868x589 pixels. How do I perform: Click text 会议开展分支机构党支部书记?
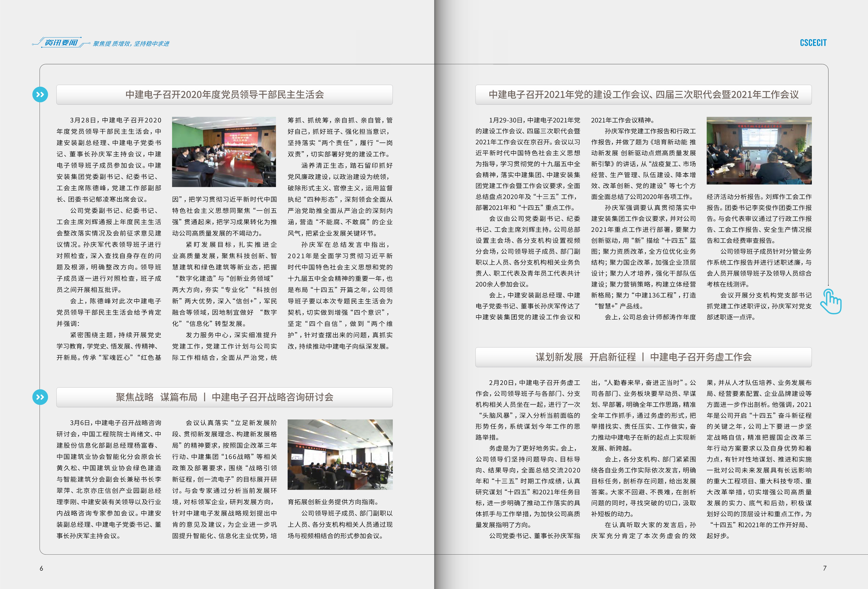click(766, 295)
